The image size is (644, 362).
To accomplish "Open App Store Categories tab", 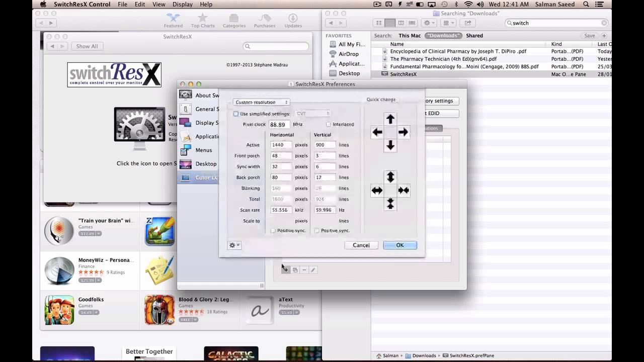I will tap(234, 21).
